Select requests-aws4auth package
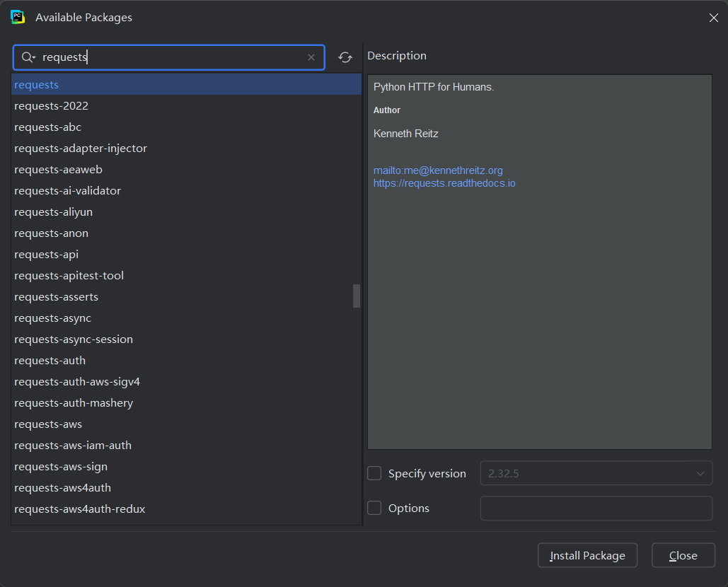 [x=186, y=488]
